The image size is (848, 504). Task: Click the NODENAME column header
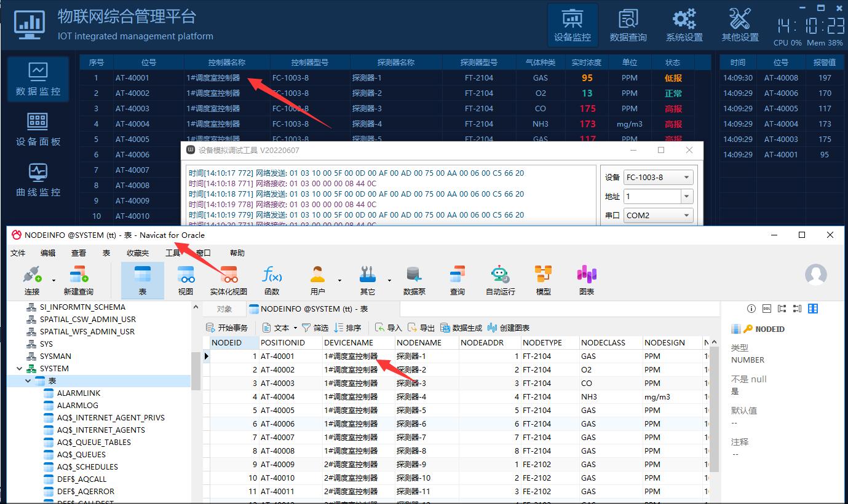[x=419, y=343]
